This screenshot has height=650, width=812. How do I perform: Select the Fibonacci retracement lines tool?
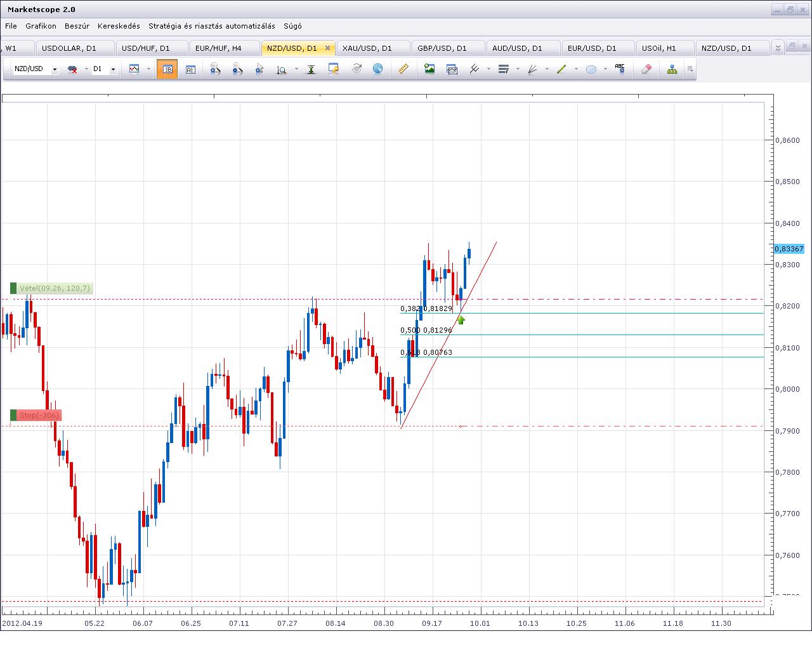[504, 69]
